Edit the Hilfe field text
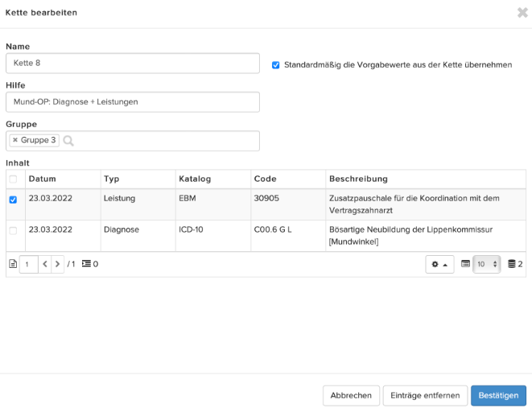532x408 pixels. pos(133,101)
